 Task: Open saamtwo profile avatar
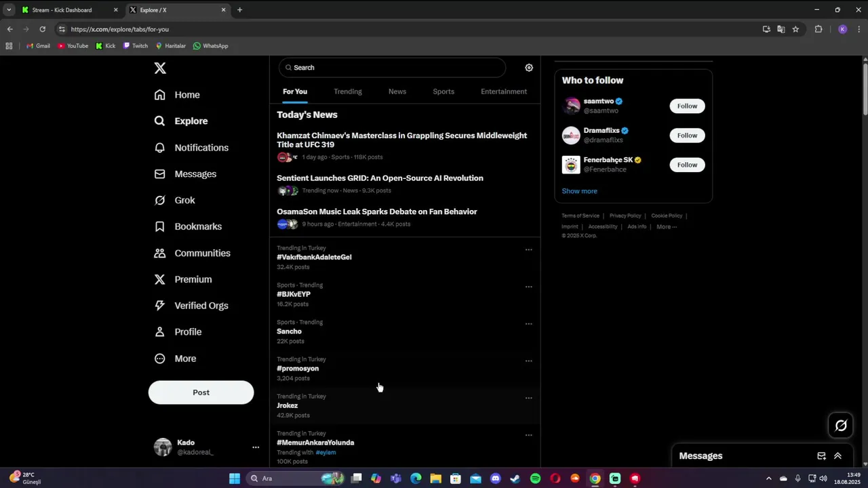tap(571, 106)
